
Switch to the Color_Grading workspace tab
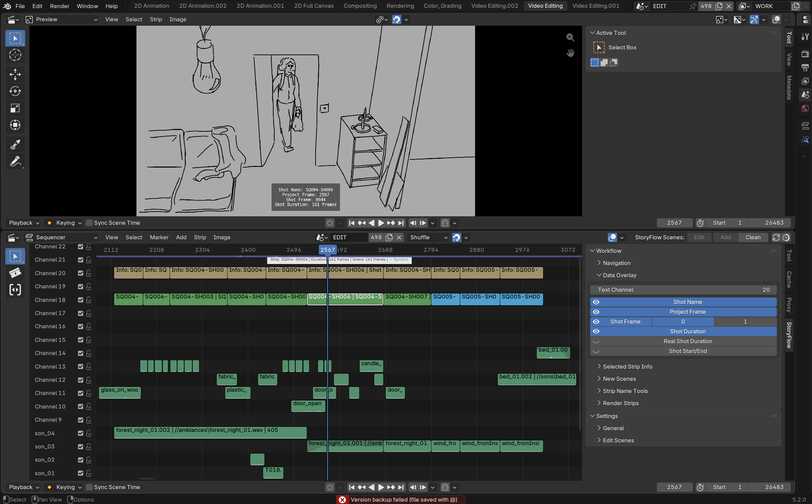click(443, 6)
